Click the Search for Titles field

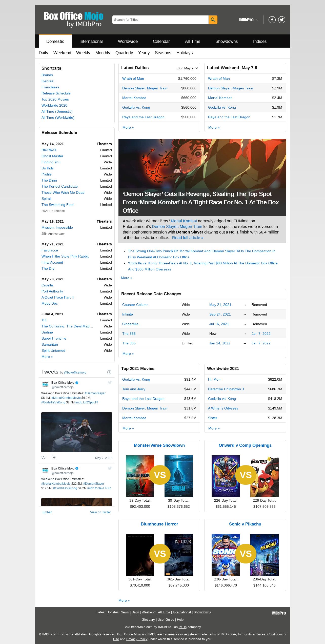click(160, 20)
